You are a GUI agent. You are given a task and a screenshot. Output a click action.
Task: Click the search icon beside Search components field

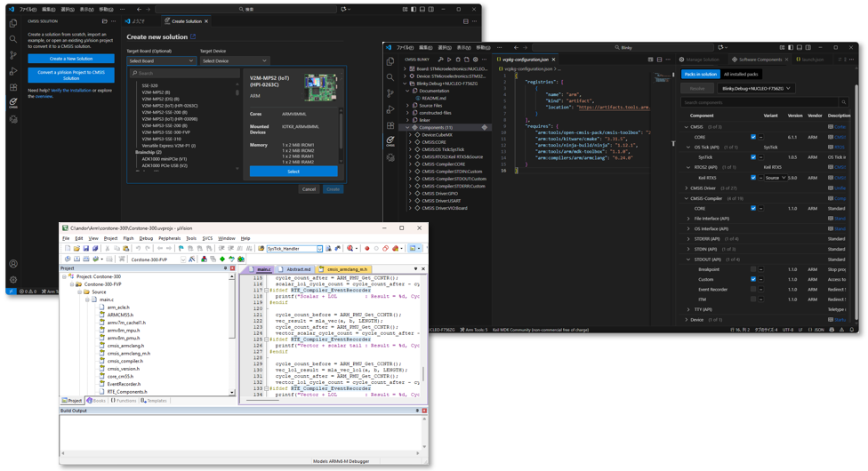[x=843, y=102]
